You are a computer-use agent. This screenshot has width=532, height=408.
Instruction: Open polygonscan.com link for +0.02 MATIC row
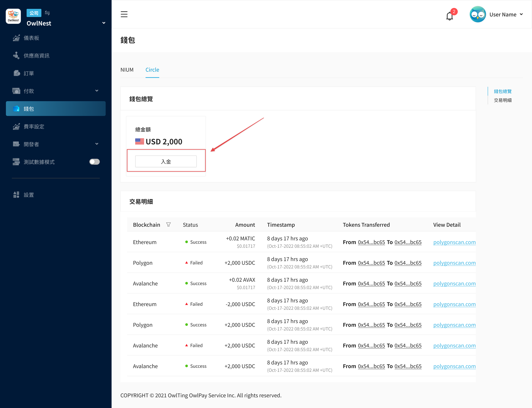click(x=454, y=242)
